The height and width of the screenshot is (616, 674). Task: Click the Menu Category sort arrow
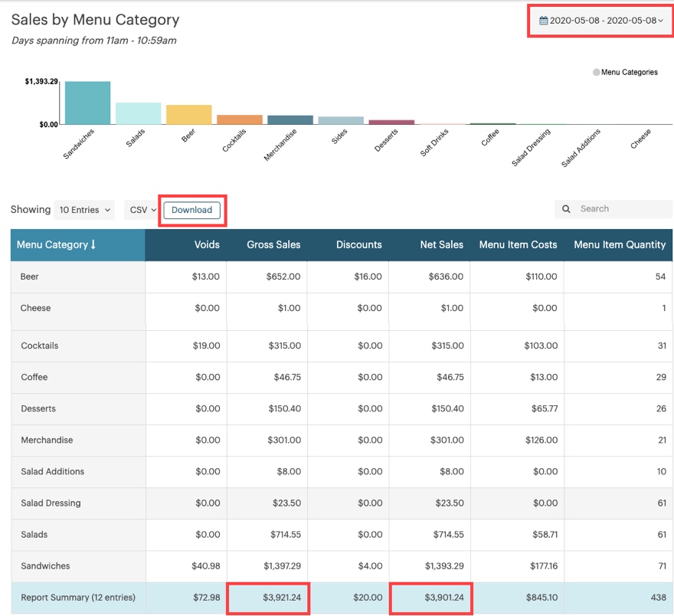tap(93, 245)
